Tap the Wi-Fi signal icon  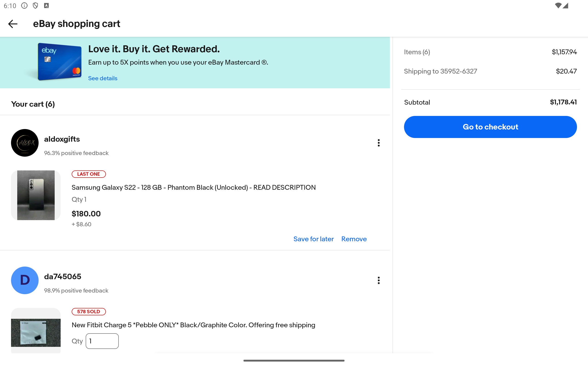click(558, 6)
